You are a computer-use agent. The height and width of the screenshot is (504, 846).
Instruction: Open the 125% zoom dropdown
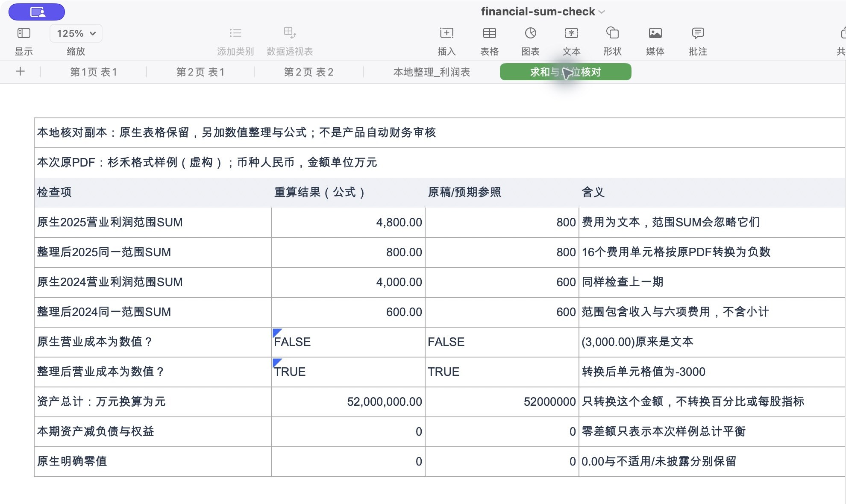[76, 33]
